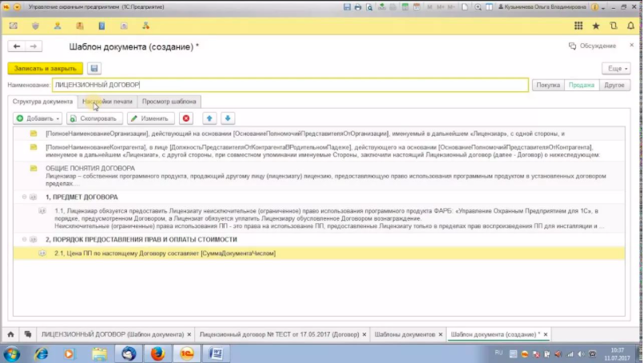
Task: Show the open windows list icon
Action: click(28, 335)
